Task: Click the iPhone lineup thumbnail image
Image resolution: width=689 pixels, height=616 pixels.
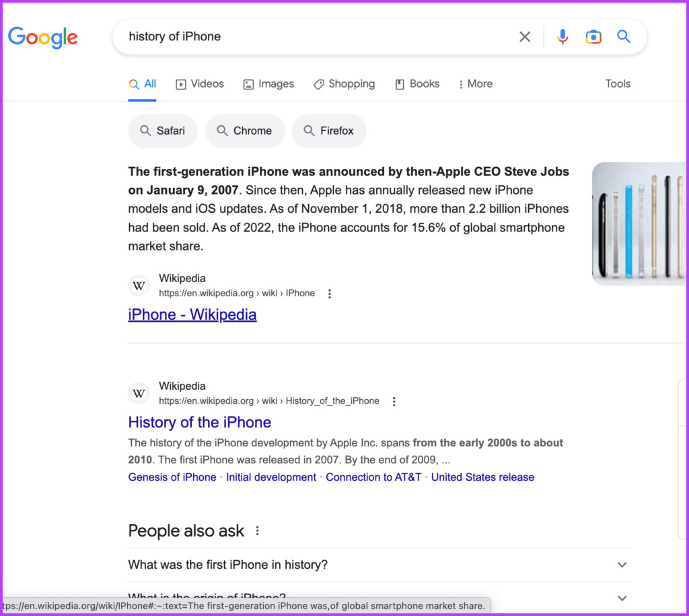Action: click(639, 224)
